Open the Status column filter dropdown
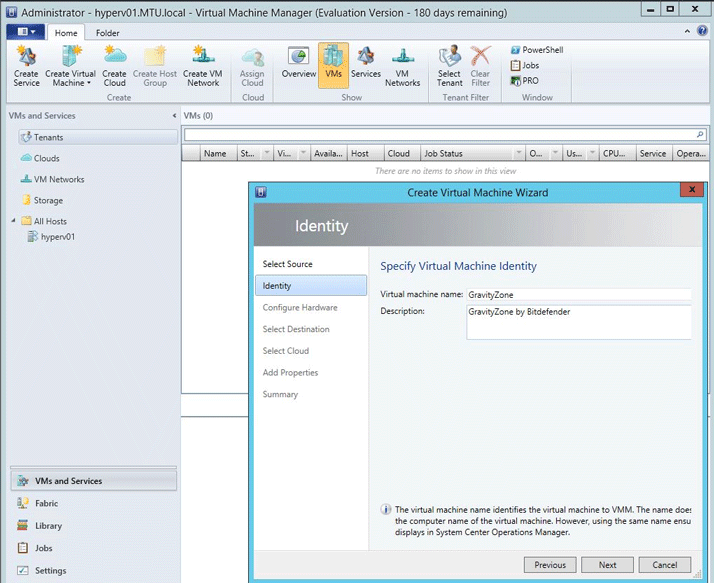This screenshot has height=583, width=714. [266, 154]
